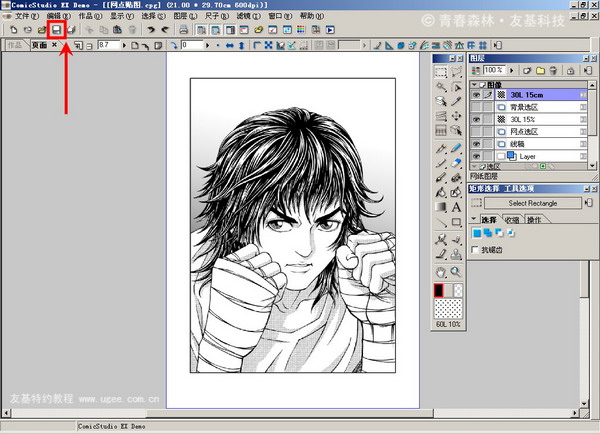Expand the 选区 group in layers panel
The image size is (600, 434).
(x=474, y=166)
